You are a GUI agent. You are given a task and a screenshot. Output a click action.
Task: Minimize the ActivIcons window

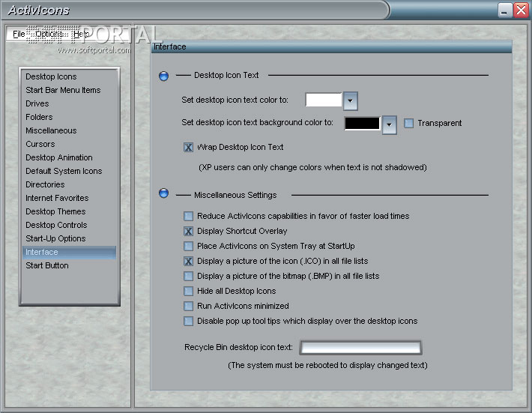pyautogui.click(x=504, y=10)
